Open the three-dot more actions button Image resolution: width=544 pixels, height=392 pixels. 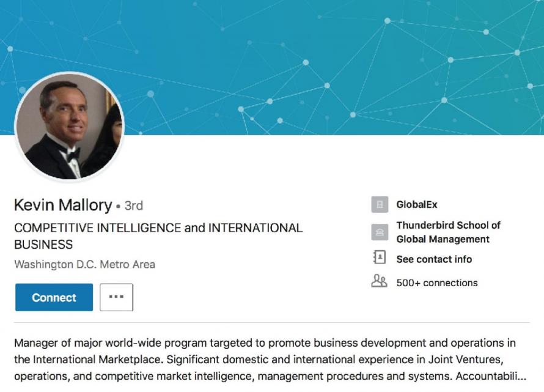click(116, 297)
